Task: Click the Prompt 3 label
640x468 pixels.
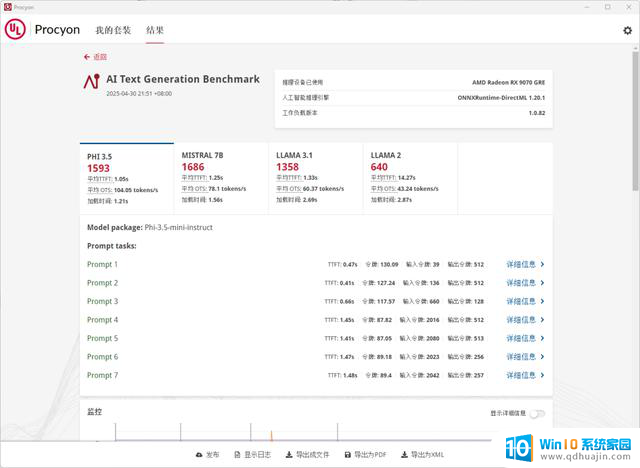Action: [x=102, y=301]
